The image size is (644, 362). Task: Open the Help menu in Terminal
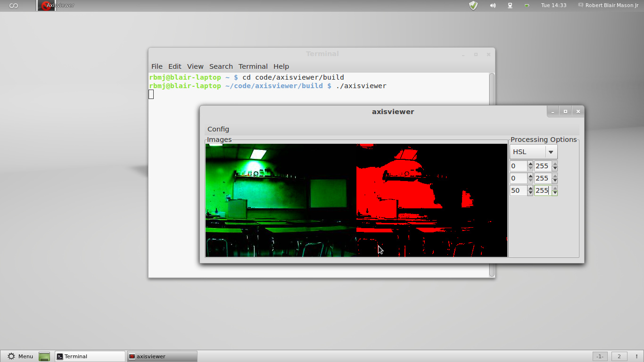(x=281, y=66)
